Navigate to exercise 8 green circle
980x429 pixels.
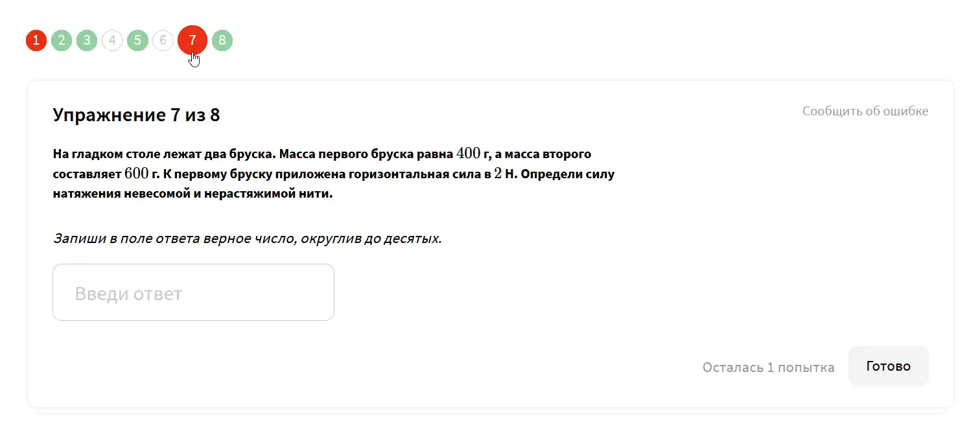222,41
